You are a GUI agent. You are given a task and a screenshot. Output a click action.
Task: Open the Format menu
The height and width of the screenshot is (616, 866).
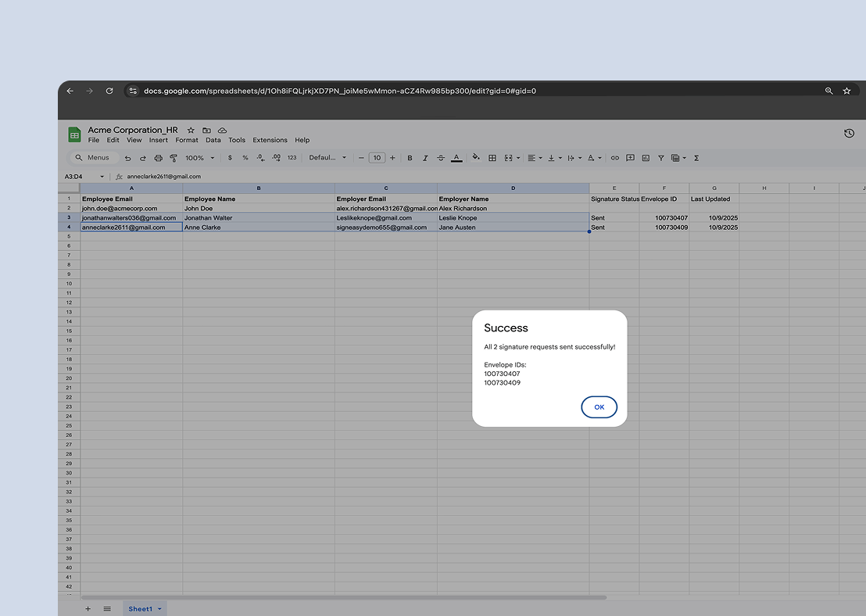tap(187, 141)
